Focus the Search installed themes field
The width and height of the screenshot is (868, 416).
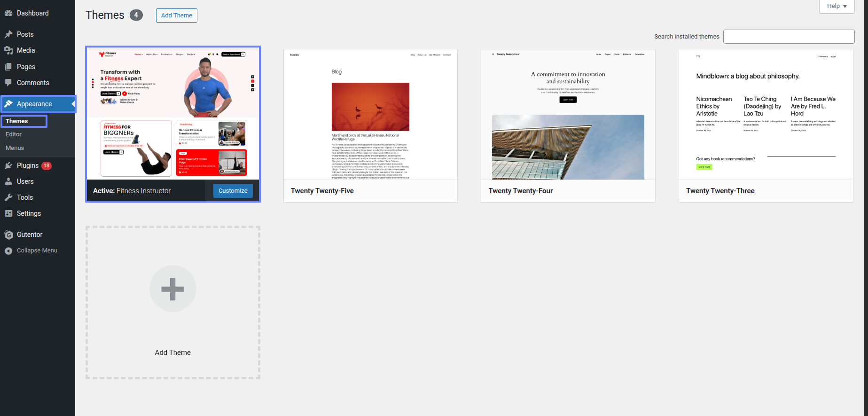click(x=789, y=37)
